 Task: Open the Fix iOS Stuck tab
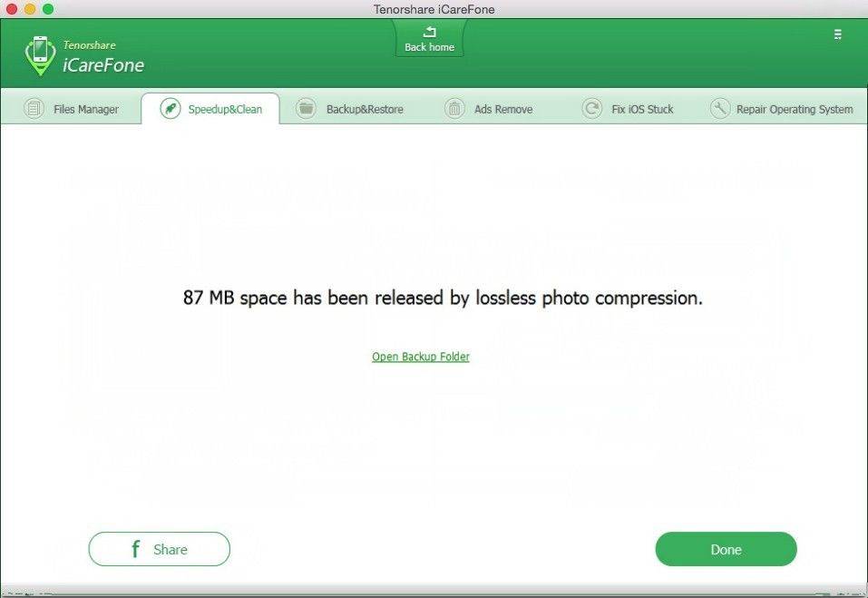click(628, 109)
